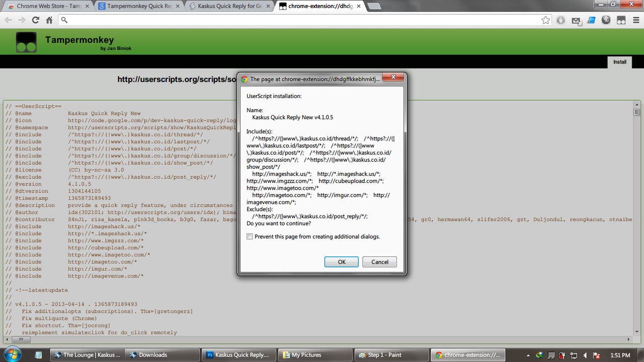This screenshot has height=362, width=644.
Task: Go to home page icon
Action: click(x=49, y=20)
